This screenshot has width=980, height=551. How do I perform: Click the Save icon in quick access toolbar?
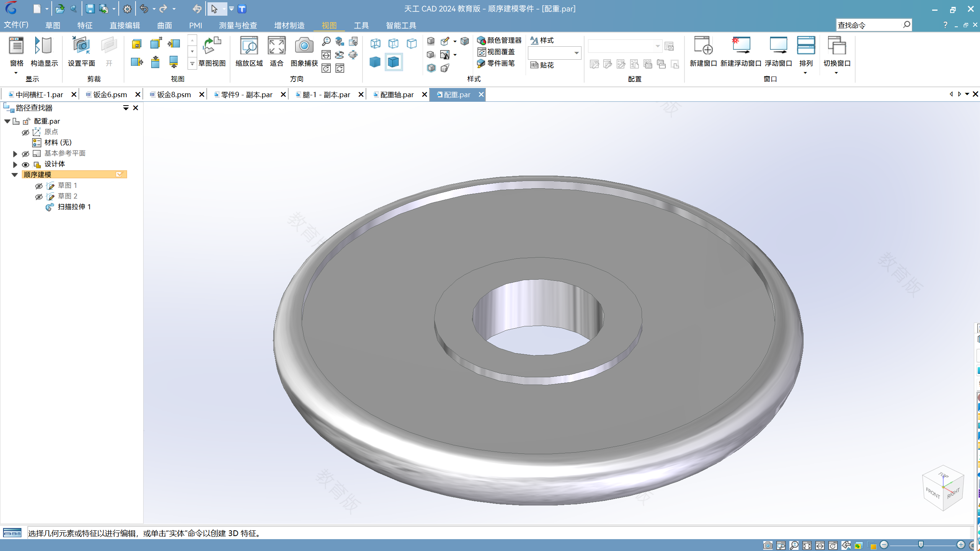pos(90,9)
